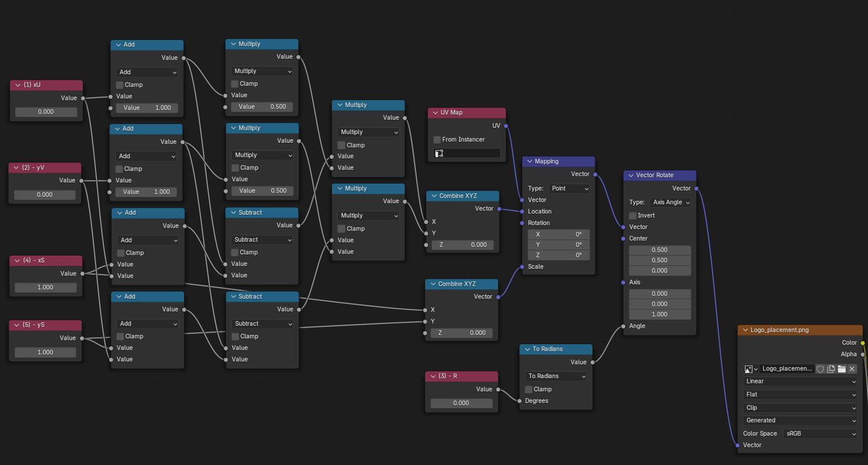
Task: Enable Clamp on the To Radians node
Action: pyautogui.click(x=529, y=389)
